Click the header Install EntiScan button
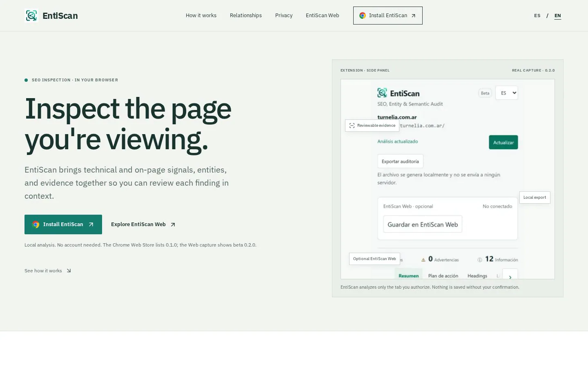The width and height of the screenshot is (588, 368). click(x=388, y=16)
